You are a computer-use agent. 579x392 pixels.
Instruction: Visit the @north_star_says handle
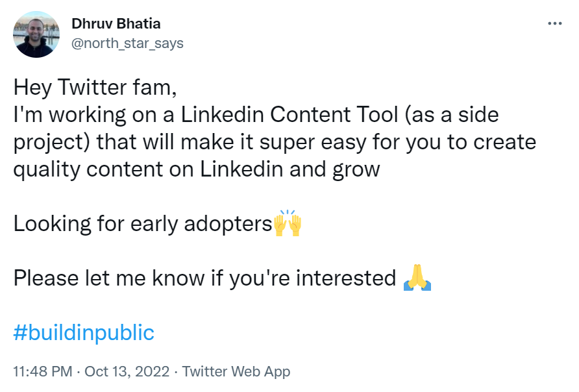click(127, 43)
